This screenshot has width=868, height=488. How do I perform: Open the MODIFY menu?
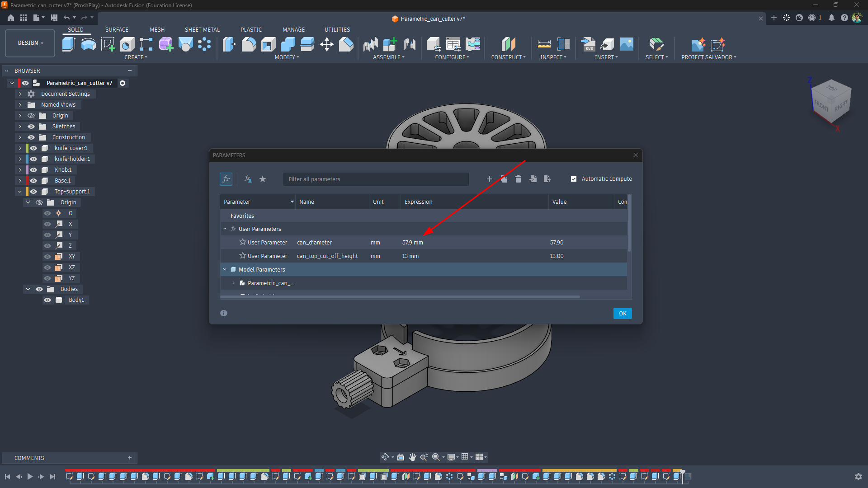287,57
